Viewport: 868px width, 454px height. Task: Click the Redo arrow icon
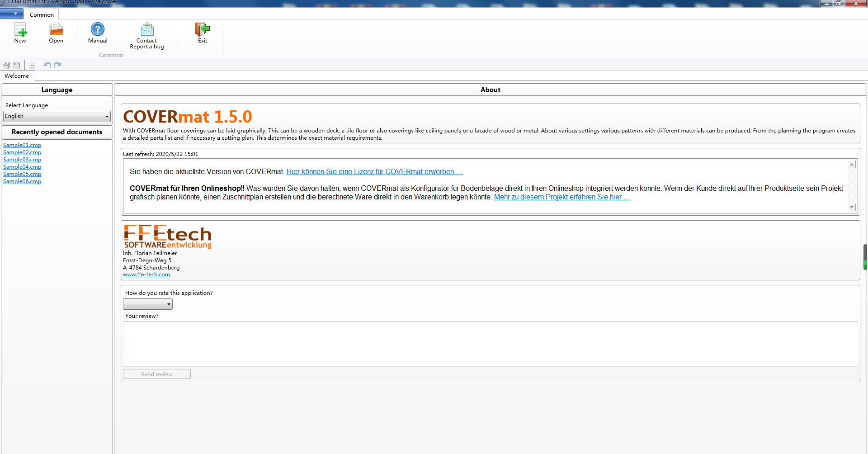(x=57, y=66)
